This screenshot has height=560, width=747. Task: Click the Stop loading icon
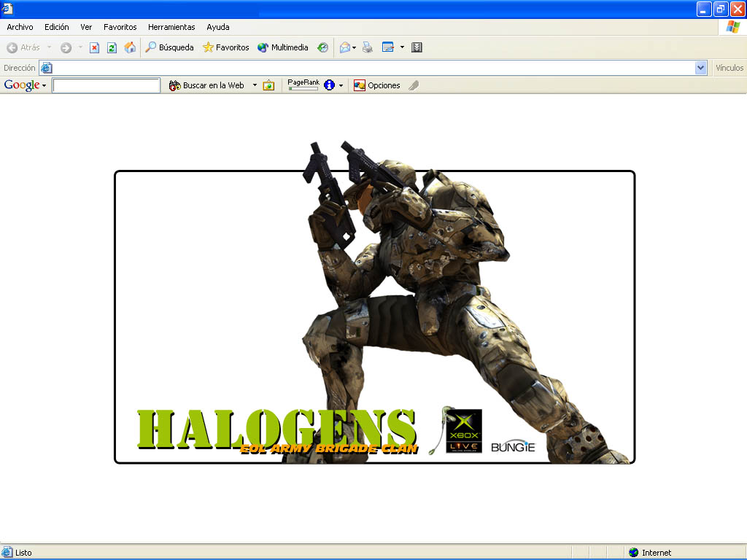click(x=94, y=47)
